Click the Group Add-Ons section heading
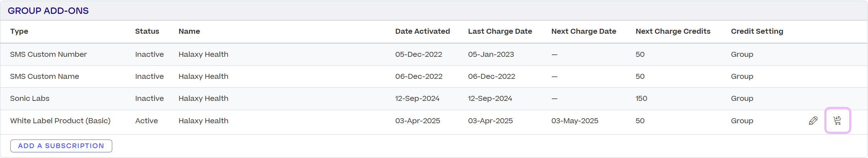 pyautogui.click(x=48, y=11)
